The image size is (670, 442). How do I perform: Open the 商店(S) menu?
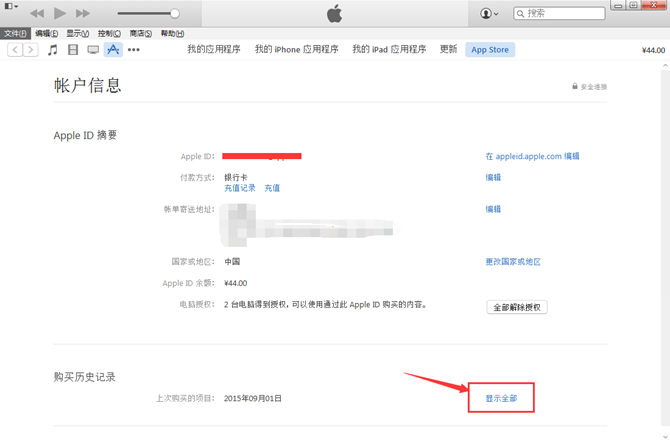coord(141,33)
